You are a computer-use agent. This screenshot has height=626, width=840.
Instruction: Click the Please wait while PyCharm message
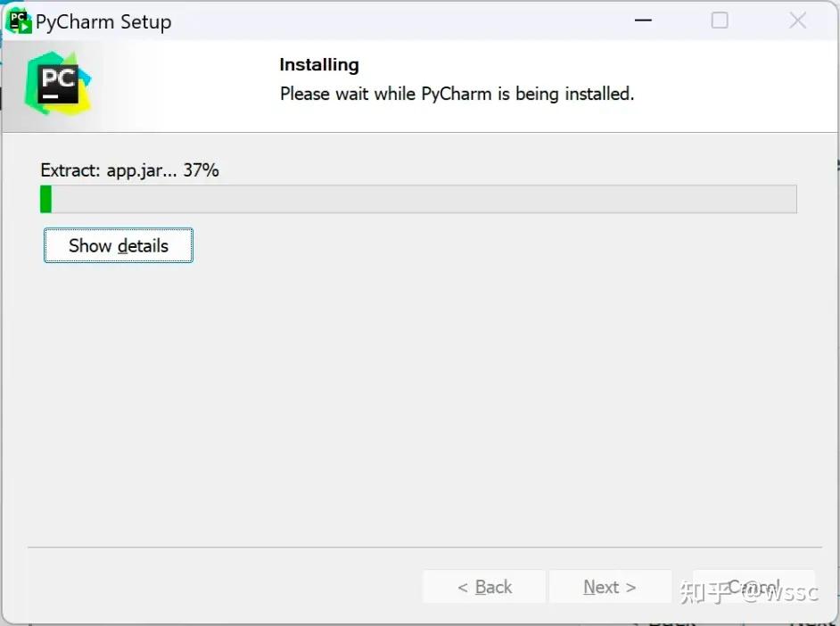(x=457, y=94)
